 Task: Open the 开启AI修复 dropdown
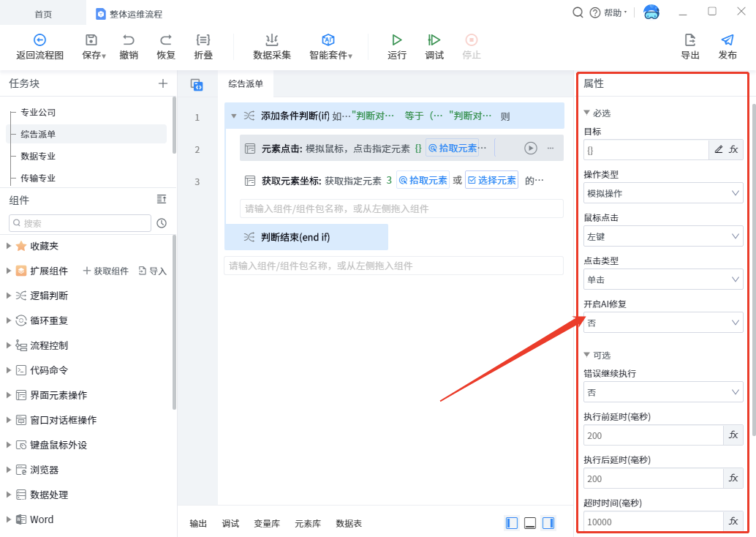point(663,323)
